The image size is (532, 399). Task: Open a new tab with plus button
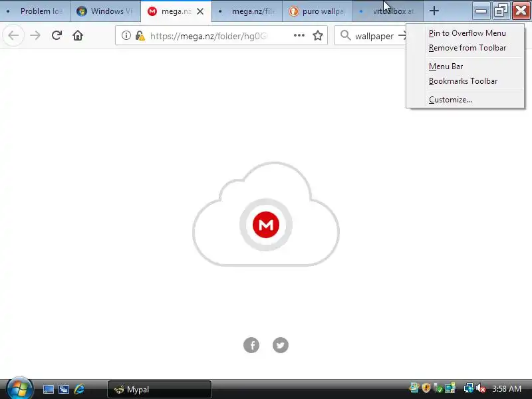[x=434, y=11]
